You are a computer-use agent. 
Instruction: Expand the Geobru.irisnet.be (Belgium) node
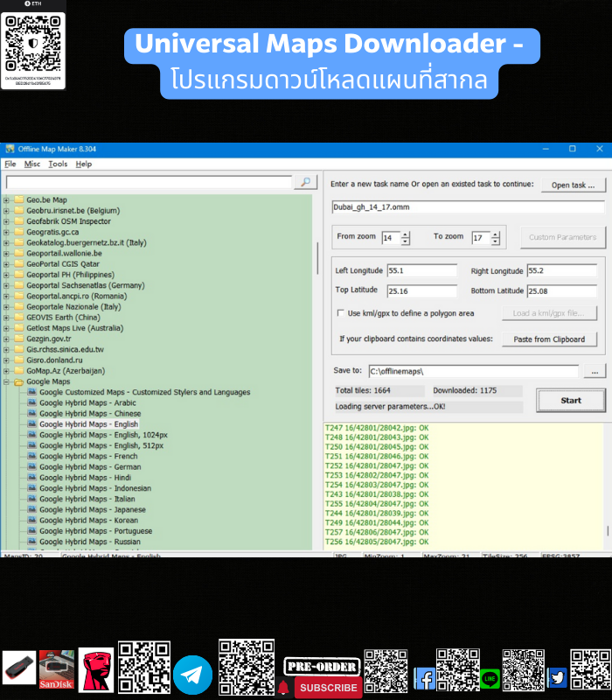tap(6, 211)
